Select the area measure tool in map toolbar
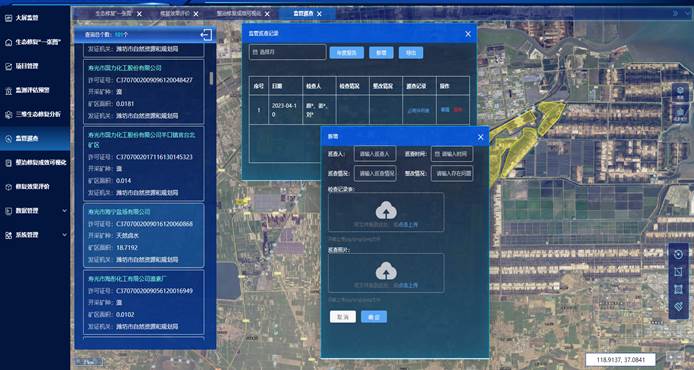Viewport: 694px width, 370px height. pyautogui.click(x=678, y=272)
